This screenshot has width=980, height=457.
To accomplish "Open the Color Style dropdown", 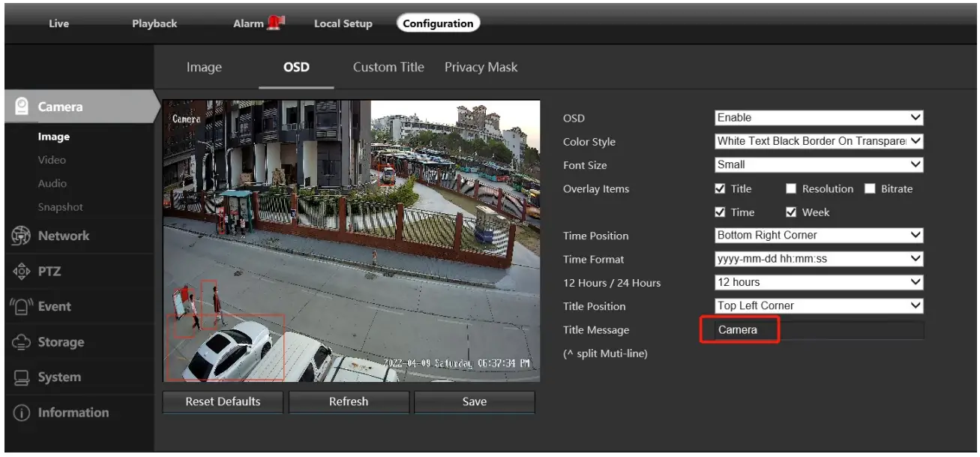I will pyautogui.click(x=819, y=141).
